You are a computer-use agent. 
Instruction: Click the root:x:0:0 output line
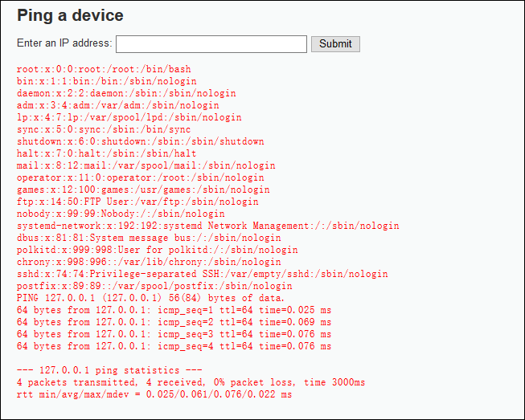[104, 70]
